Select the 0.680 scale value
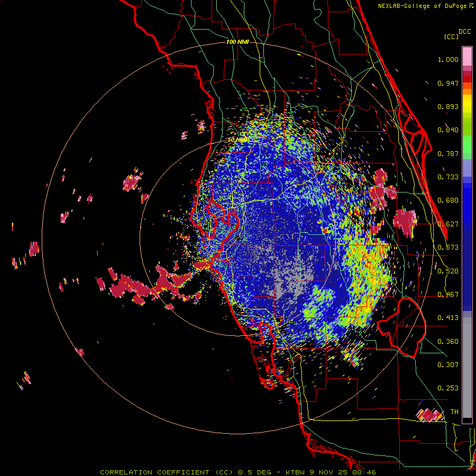 pos(448,200)
